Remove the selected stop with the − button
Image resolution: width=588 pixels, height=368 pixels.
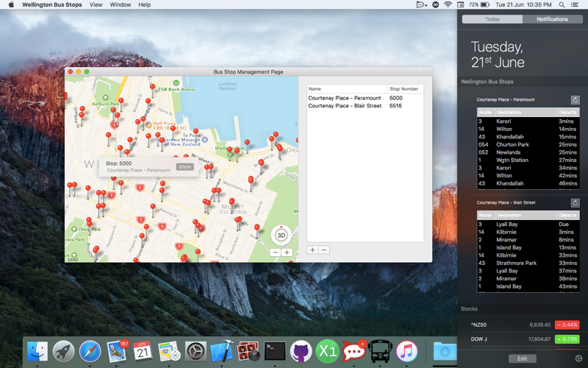point(324,250)
